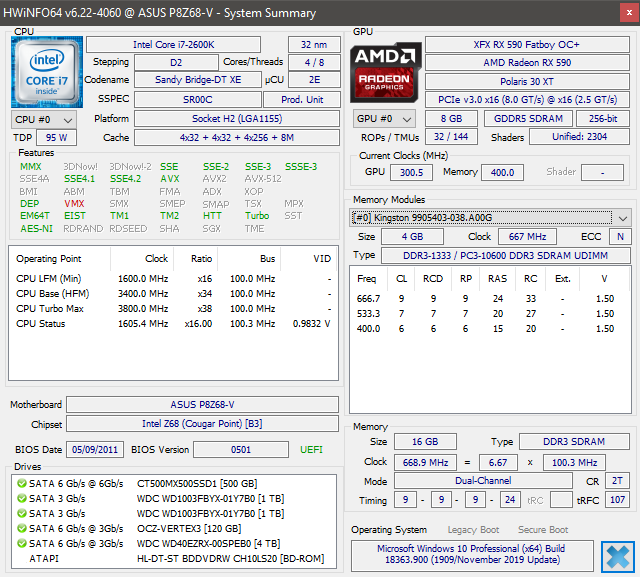Click the red VMX feature label

(x=74, y=204)
